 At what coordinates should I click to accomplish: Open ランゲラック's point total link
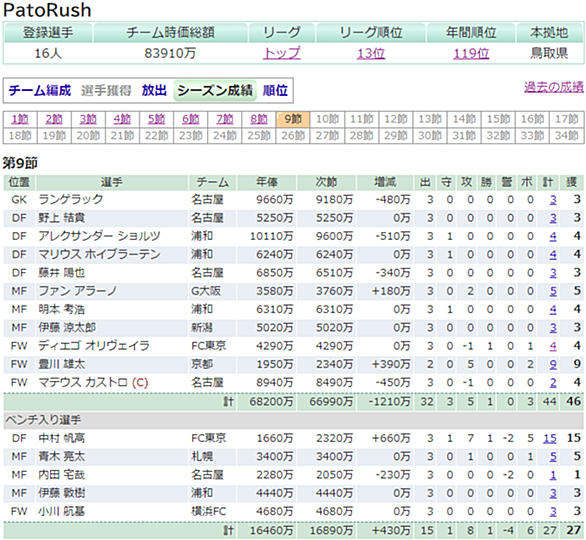553,200
